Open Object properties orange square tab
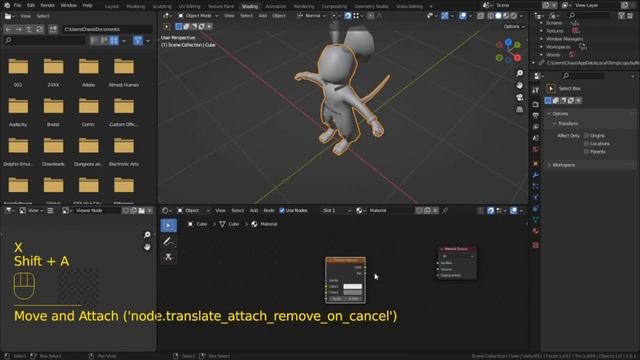Screen dimensions: 640x360 tap(536, 163)
